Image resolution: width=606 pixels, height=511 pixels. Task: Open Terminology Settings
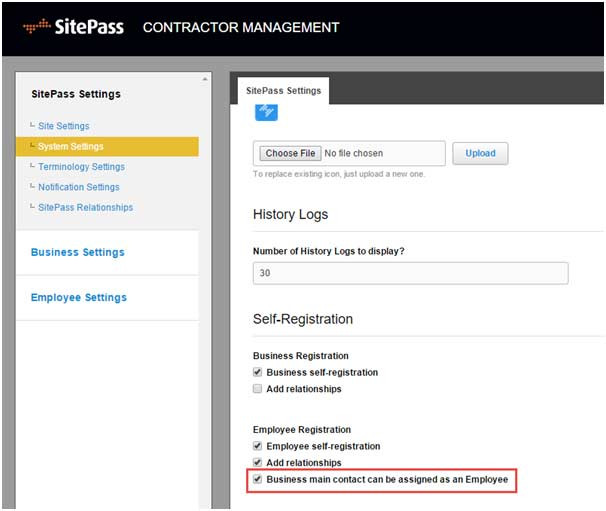(x=82, y=167)
